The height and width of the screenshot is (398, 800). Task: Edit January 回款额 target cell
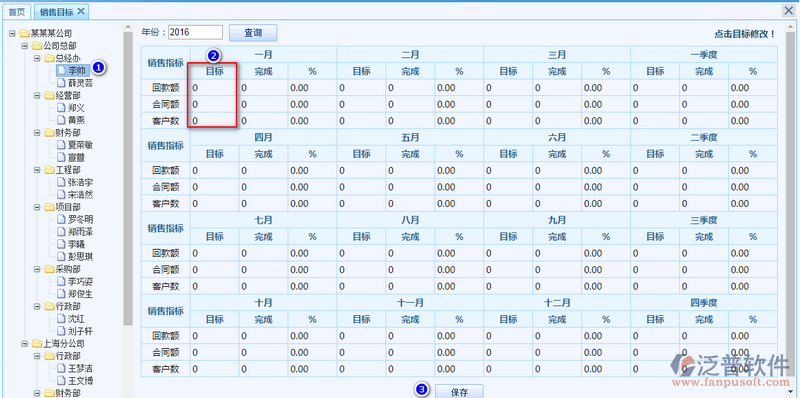point(214,88)
